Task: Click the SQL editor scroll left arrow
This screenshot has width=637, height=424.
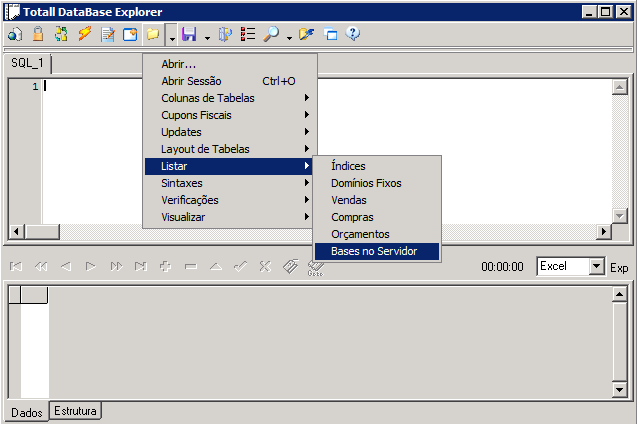Action: pyautogui.click(x=17, y=231)
